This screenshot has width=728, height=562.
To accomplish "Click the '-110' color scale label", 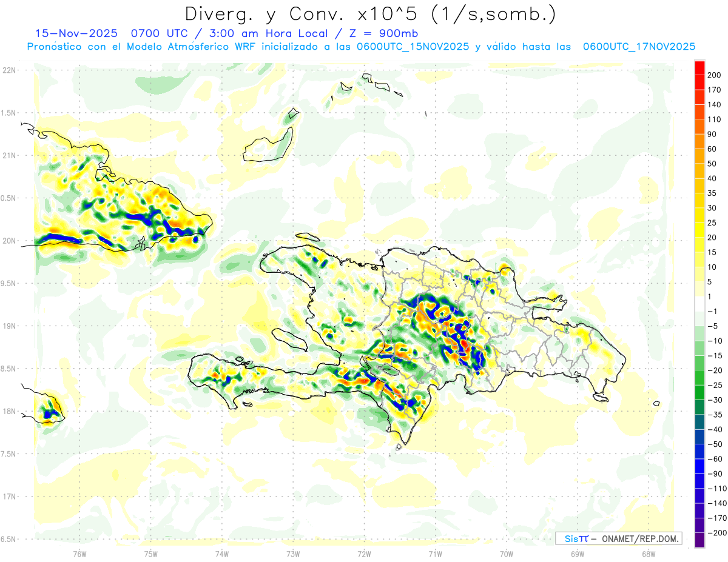I will point(716,489).
